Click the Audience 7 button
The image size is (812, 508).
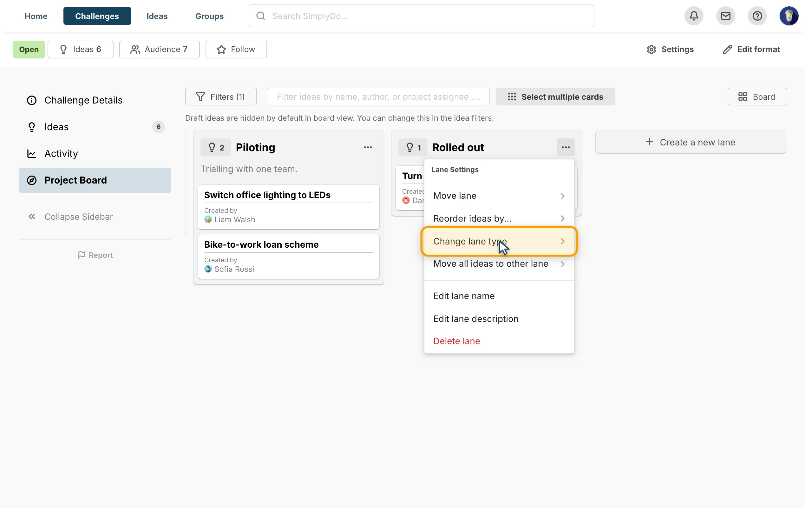(159, 50)
